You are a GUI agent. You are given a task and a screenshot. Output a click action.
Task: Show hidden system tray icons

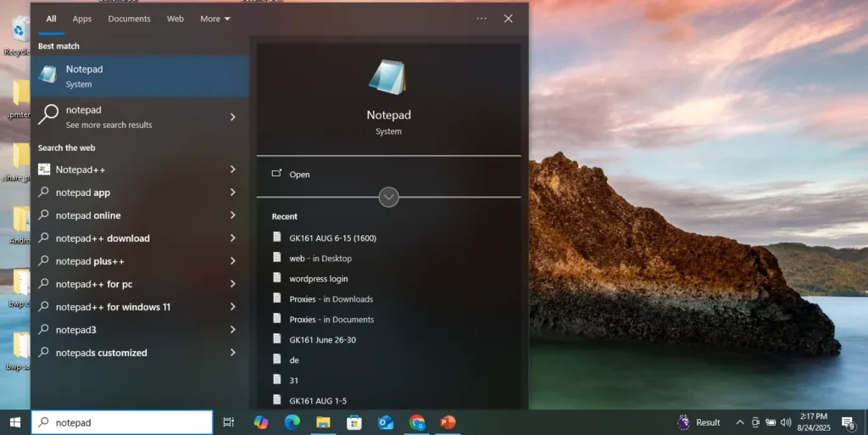point(739,422)
